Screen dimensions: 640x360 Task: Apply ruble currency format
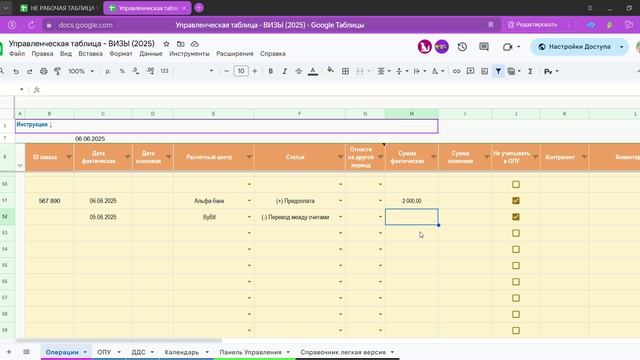click(x=108, y=71)
